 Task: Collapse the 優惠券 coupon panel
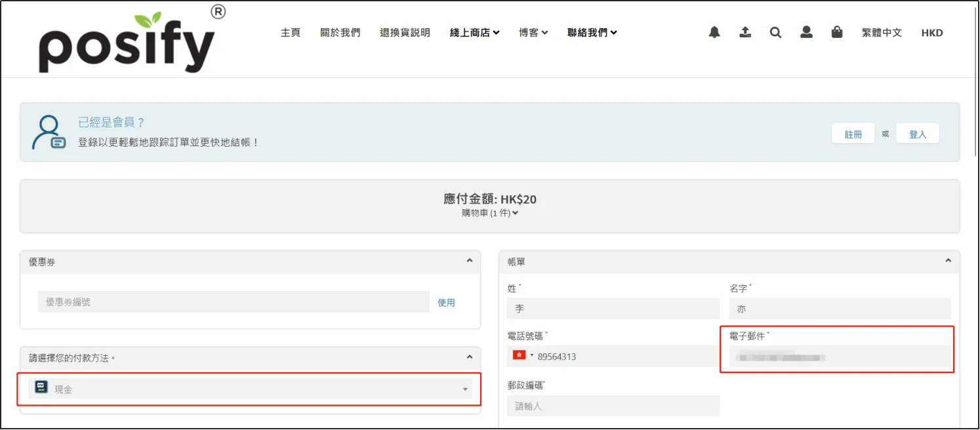pyautogui.click(x=469, y=261)
